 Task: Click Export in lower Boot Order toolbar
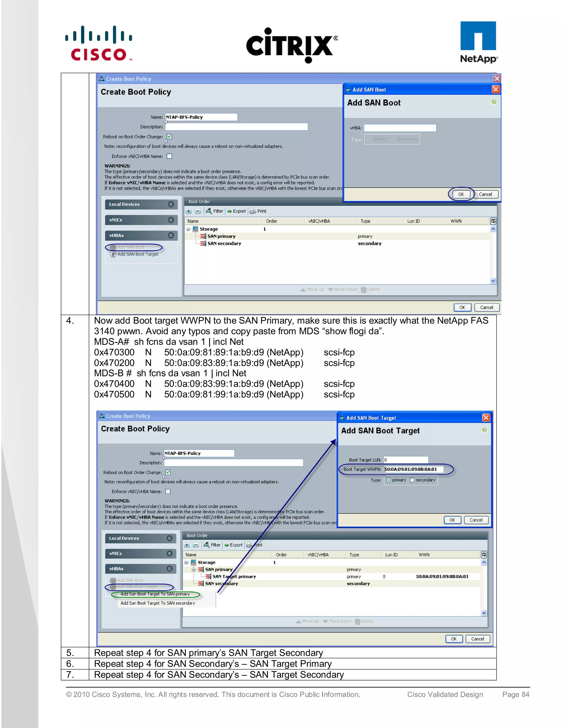233,545
